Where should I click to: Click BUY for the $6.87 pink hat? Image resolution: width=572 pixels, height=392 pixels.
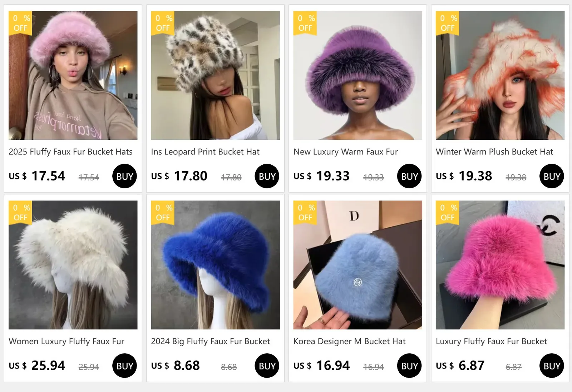[x=552, y=366]
